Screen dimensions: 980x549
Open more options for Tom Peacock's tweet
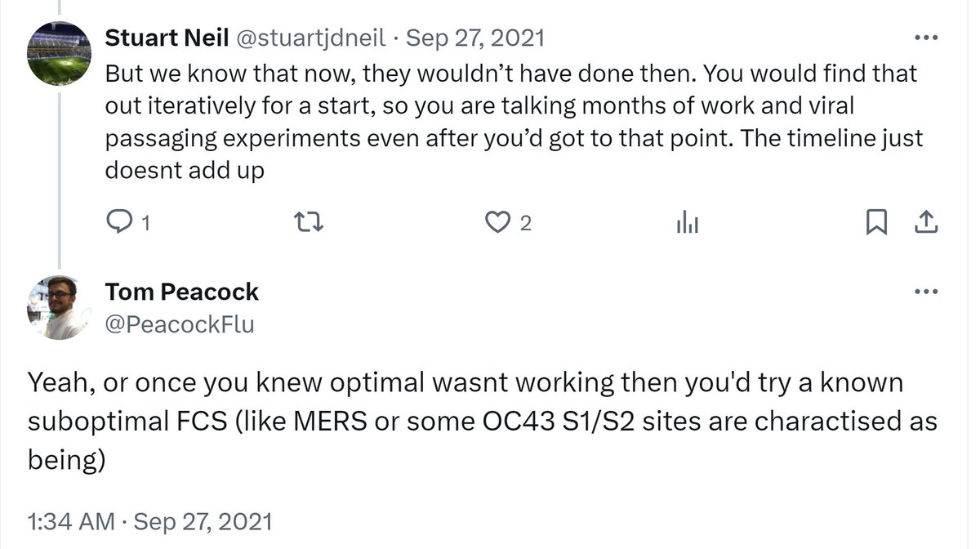coord(926,292)
